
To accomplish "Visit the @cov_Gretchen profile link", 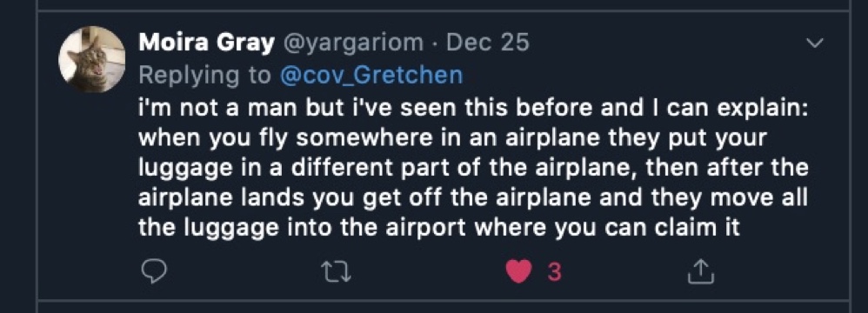I will [371, 76].
